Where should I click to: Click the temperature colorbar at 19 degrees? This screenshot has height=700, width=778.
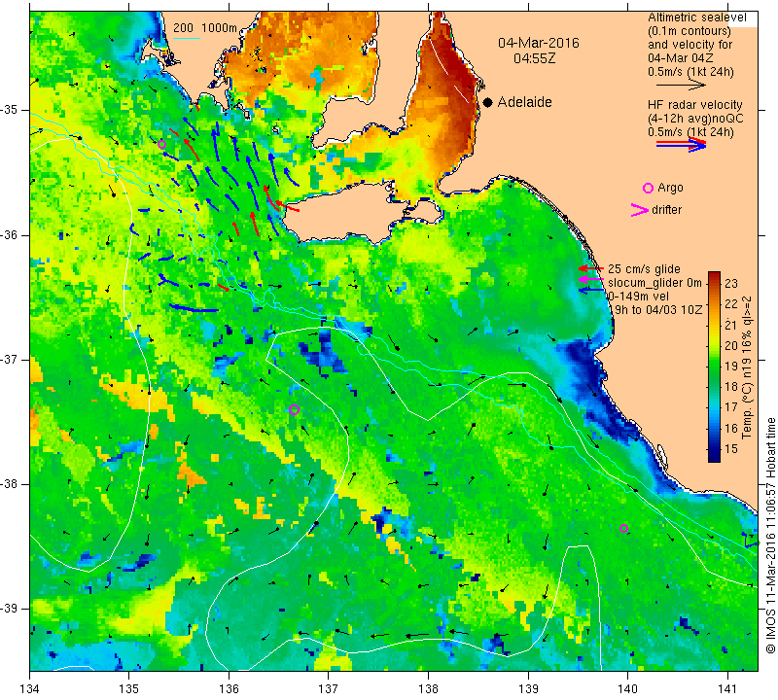(714, 367)
